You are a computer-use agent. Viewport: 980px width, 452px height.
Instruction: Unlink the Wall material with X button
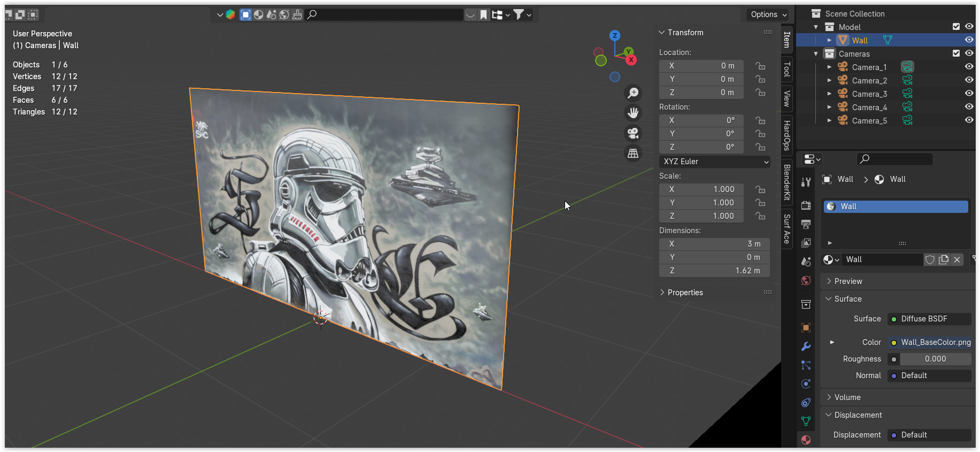[x=957, y=259]
